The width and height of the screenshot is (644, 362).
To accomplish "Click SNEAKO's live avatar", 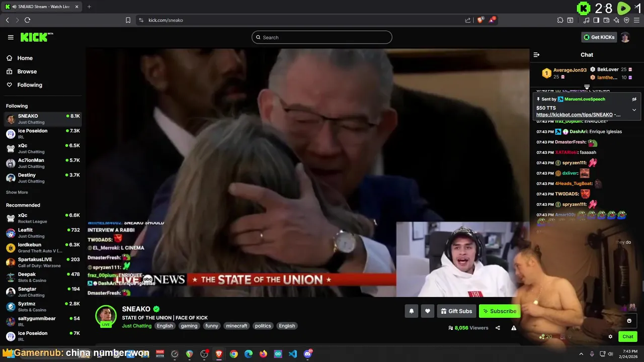I will tap(106, 316).
